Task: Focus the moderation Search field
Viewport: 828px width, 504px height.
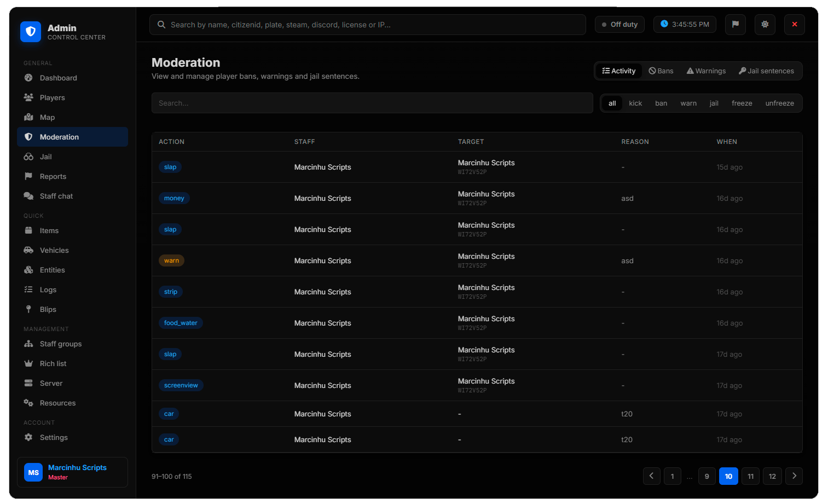Action: 372,103
